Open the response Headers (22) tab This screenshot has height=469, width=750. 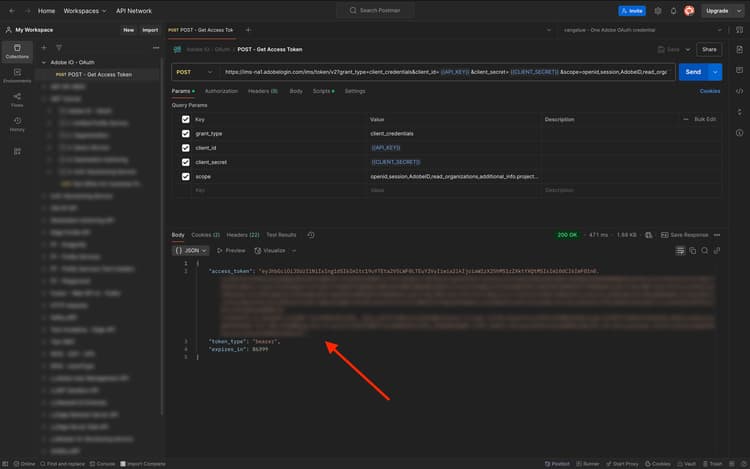click(x=243, y=235)
